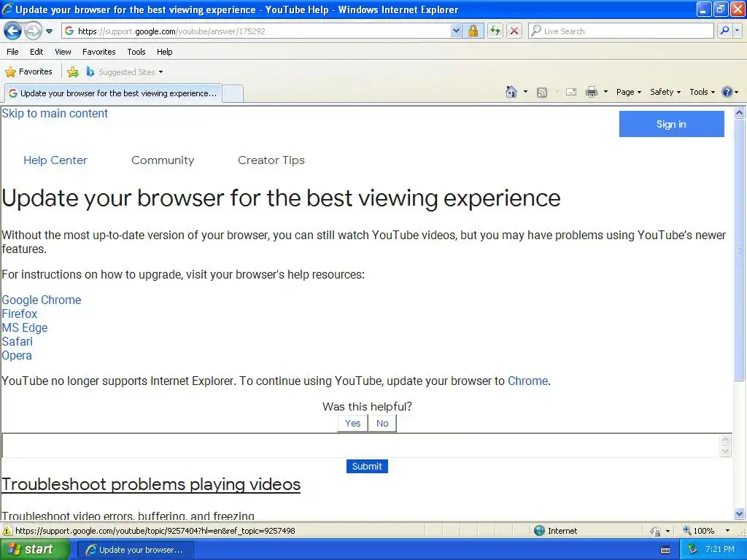
Task: Click the RSS feeds icon
Action: (x=542, y=93)
